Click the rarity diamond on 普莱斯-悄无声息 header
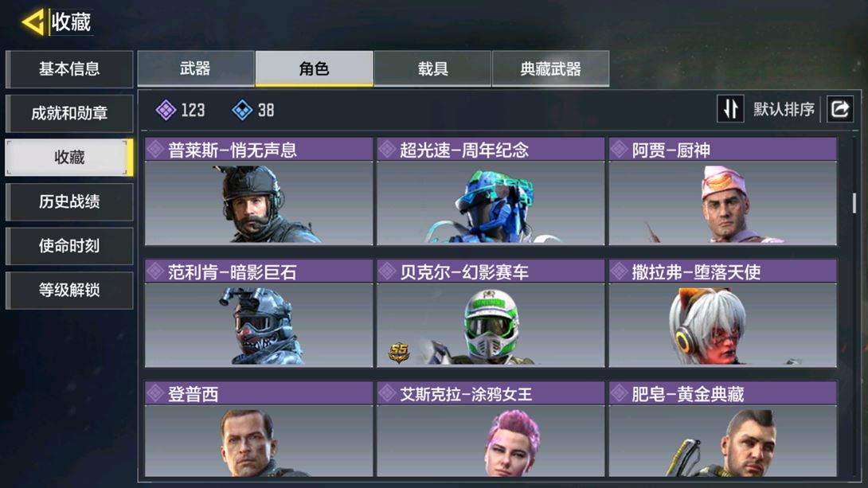Screen dimensions: 868x488 155,150
